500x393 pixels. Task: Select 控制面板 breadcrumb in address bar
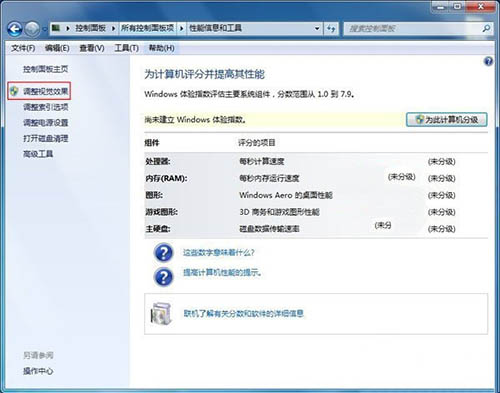click(90, 28)
